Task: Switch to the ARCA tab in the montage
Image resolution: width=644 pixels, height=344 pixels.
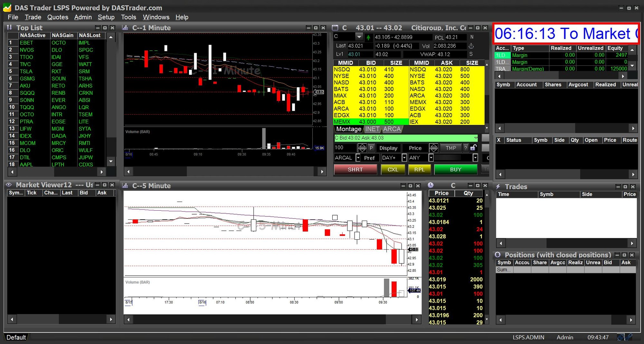Action: click(392, 129)
